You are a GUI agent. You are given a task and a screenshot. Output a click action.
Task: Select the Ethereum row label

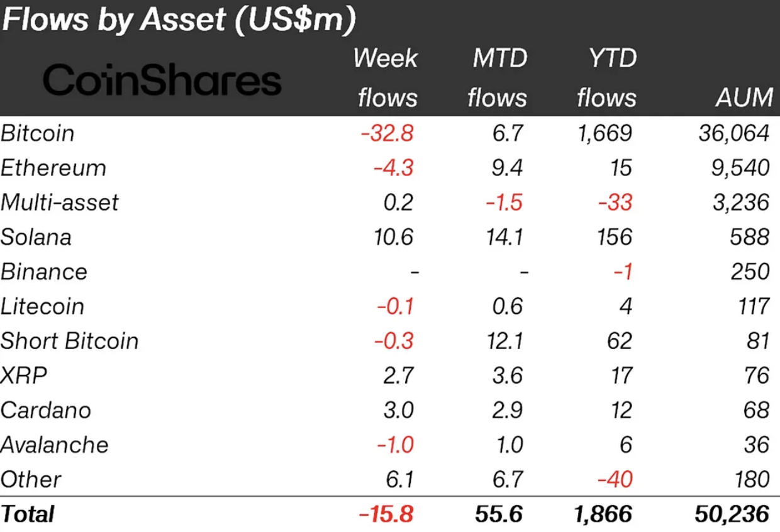tap(53, 168)
